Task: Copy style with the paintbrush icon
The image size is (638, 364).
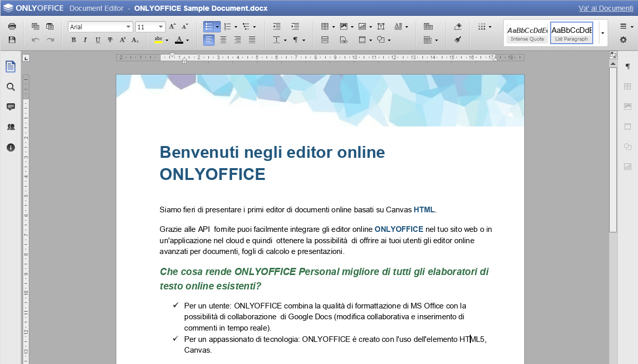Action: tap(458, 40)
